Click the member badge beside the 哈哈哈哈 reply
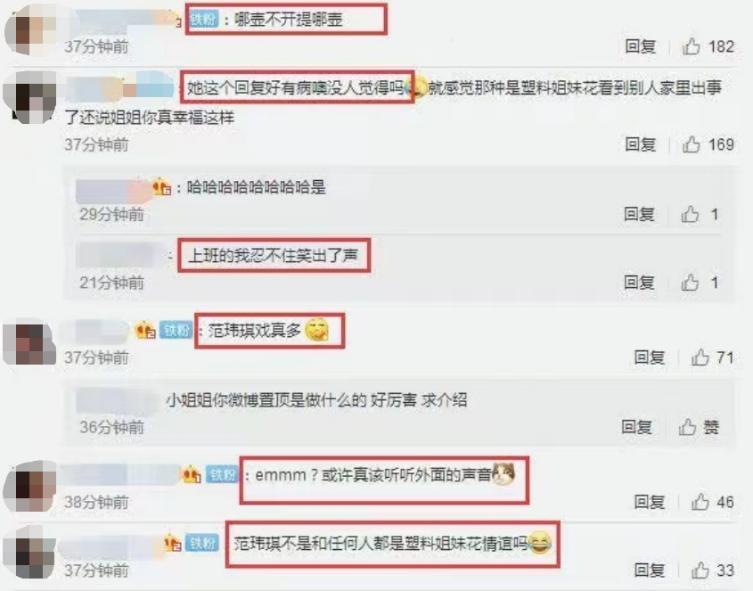 click(161, 187)
